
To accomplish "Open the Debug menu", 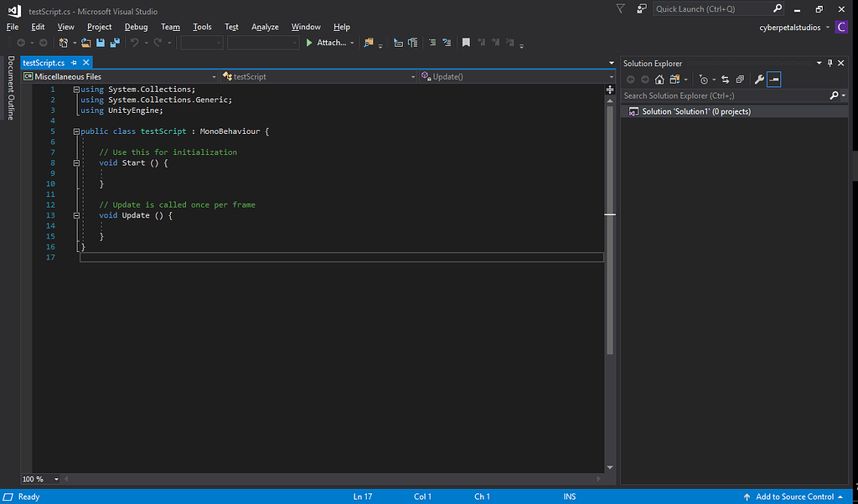I will 136,26.
